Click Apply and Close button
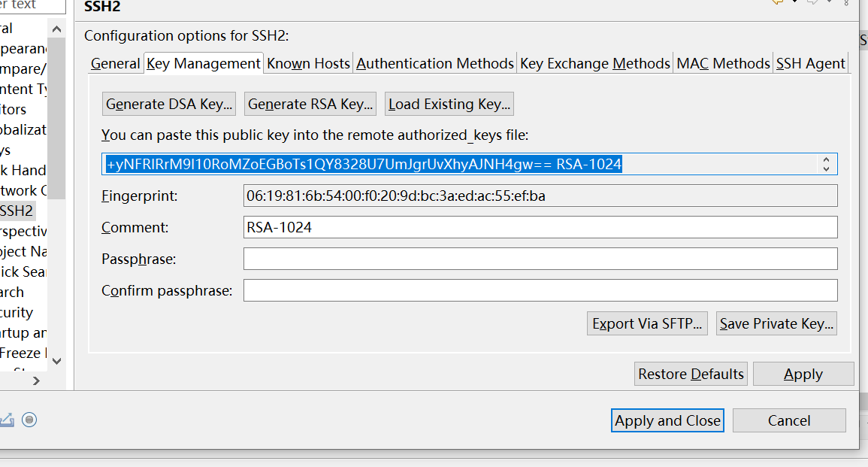 [x=667, y=420]
